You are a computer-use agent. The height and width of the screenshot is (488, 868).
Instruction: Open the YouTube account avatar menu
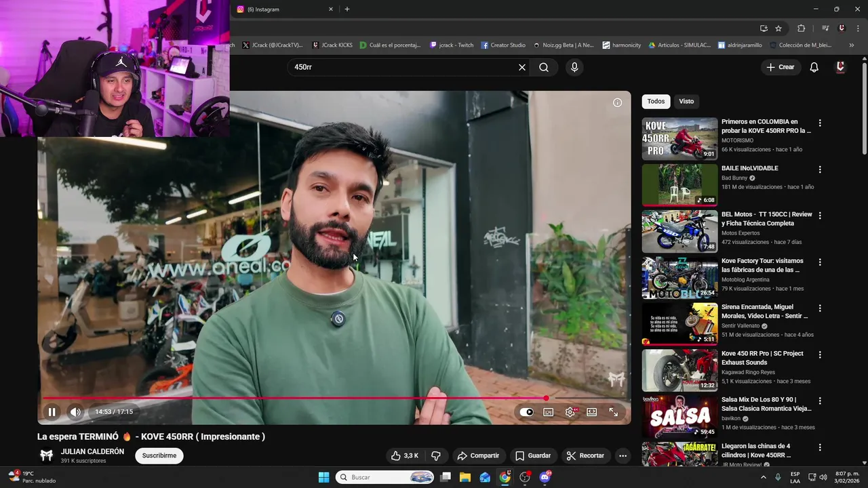pos(840,67)
